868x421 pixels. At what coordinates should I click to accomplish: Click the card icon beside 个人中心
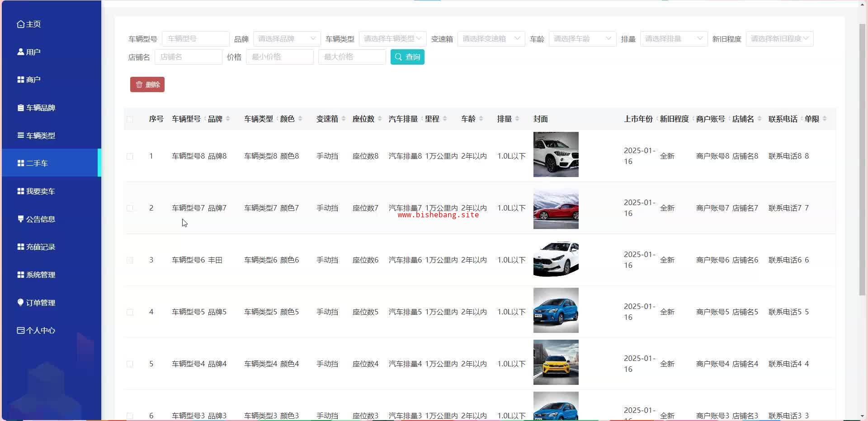(x=20, y=330)
